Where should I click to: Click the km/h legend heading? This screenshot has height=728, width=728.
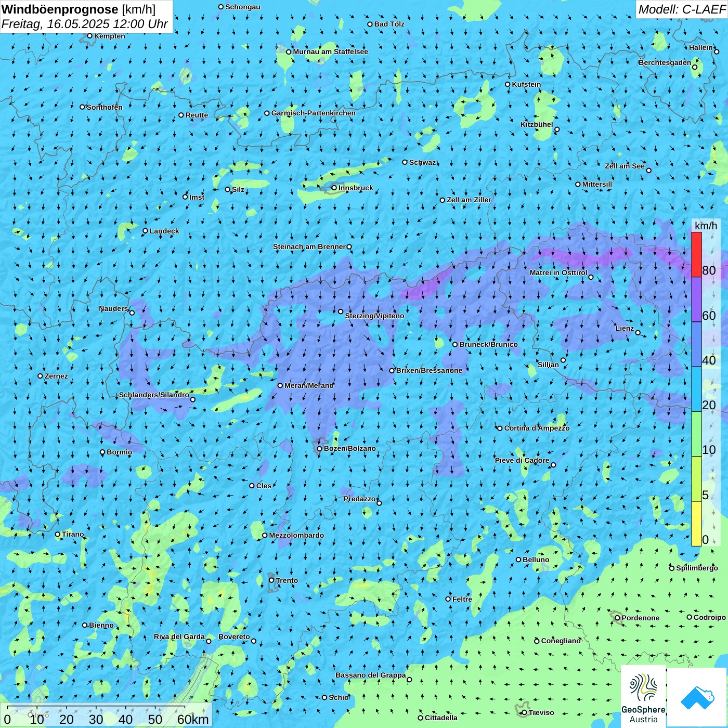point(706,226)
